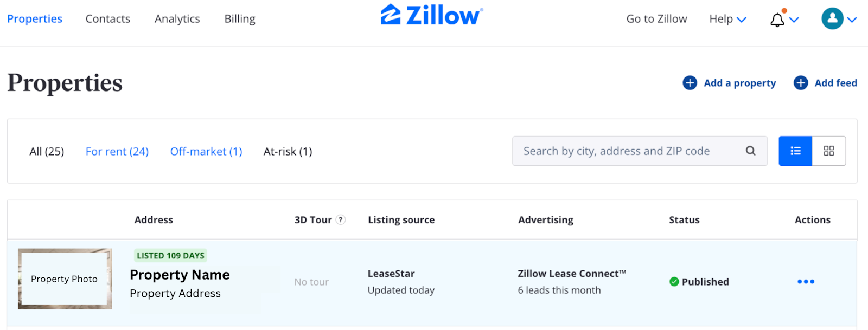
Task: Open the actions menu for Property Name
Action: pyautogui.click(x=805, y=281)
